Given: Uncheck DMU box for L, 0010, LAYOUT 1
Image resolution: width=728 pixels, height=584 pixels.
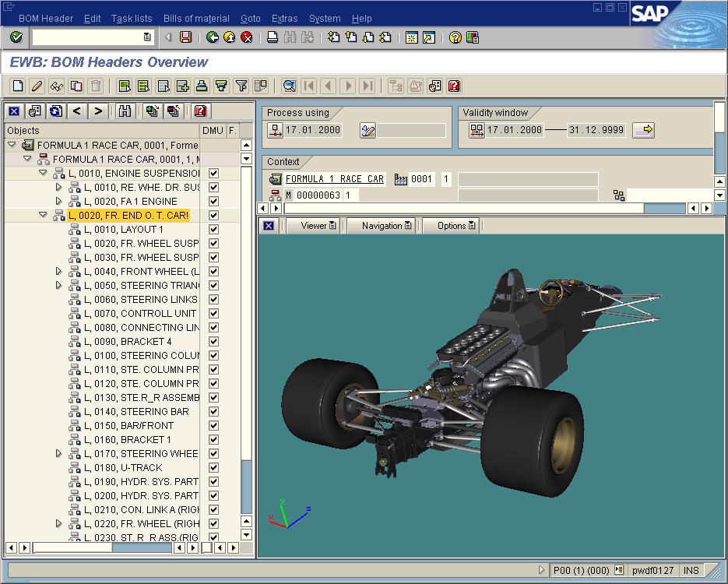Looking at the screenshot, I should [213, 230].
